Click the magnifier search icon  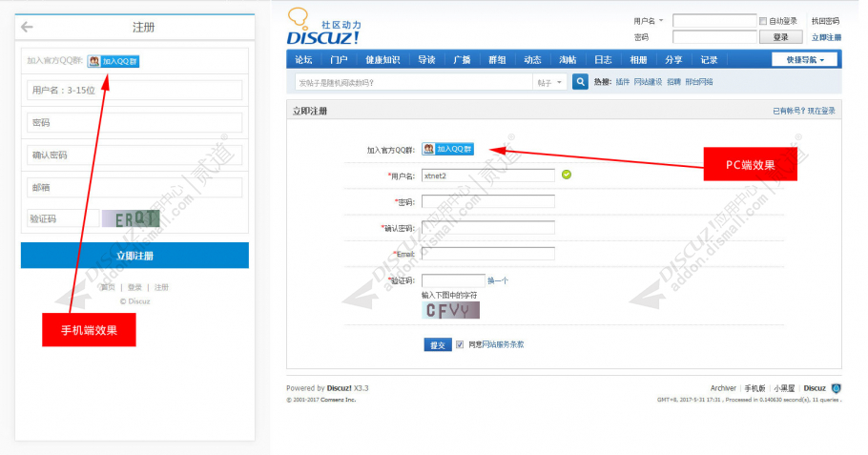click(580, 82)
